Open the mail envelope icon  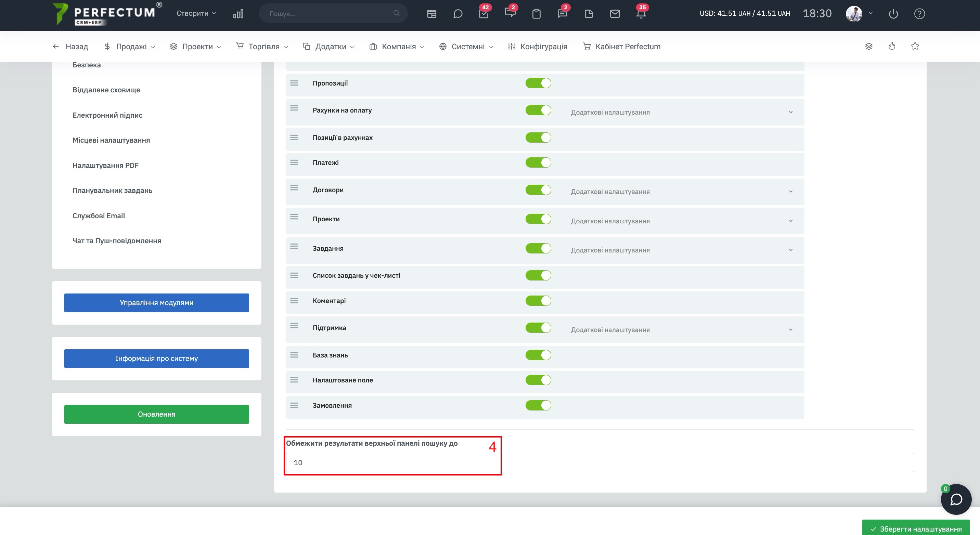(x=615, y=14)
